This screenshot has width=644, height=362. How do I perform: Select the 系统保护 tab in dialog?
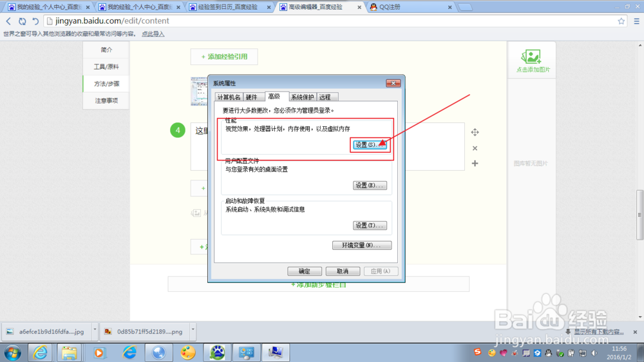point(302,97)
